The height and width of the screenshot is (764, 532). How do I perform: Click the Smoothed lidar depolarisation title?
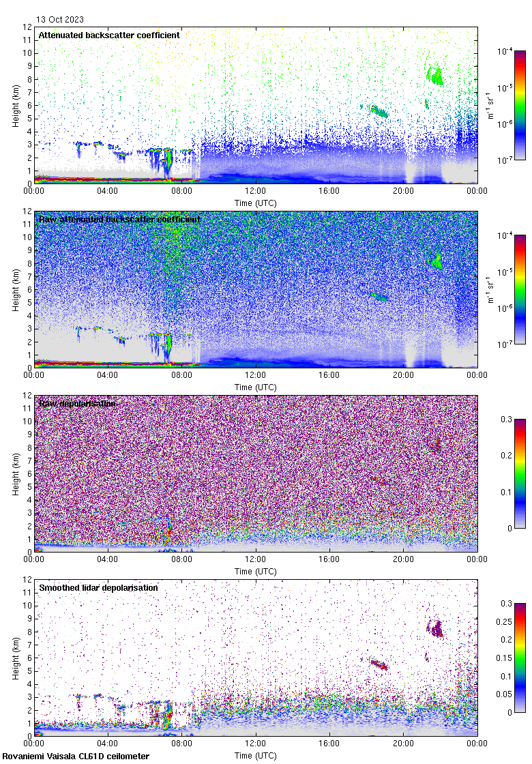pos(98,587)
